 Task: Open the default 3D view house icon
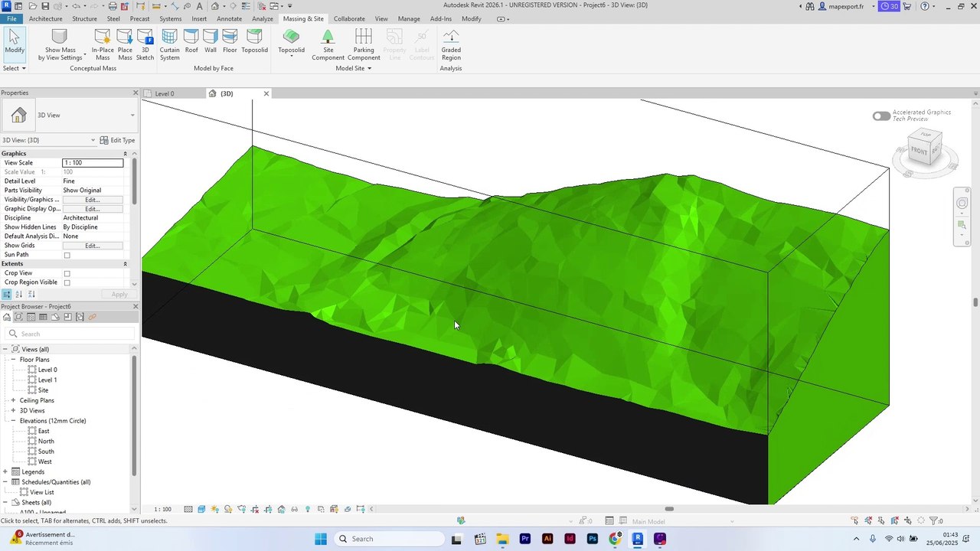tap(214, 6)
